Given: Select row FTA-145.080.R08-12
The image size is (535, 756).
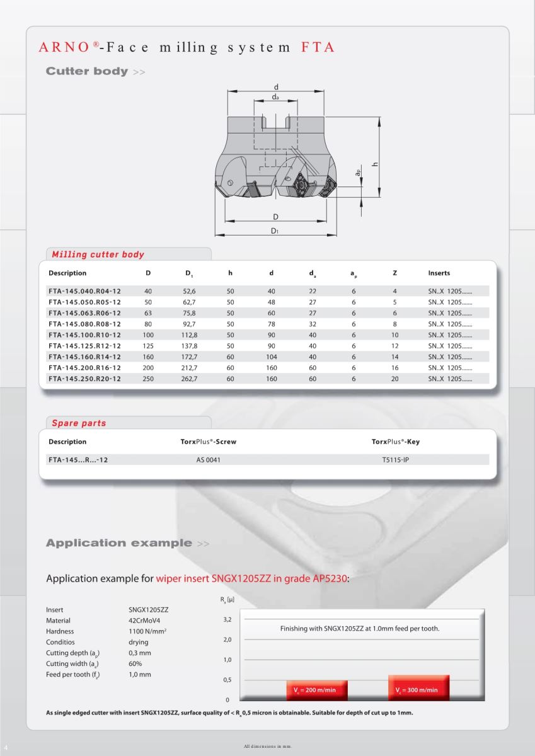Looking at the screenshot, I should (x=267, y=324).
